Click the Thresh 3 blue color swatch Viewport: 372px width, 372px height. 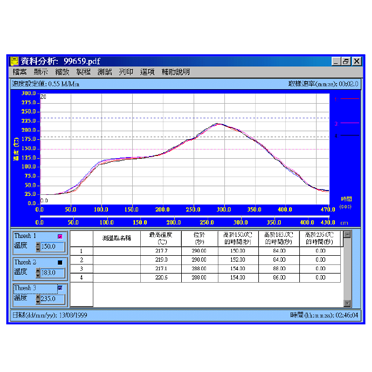point(60,288)
